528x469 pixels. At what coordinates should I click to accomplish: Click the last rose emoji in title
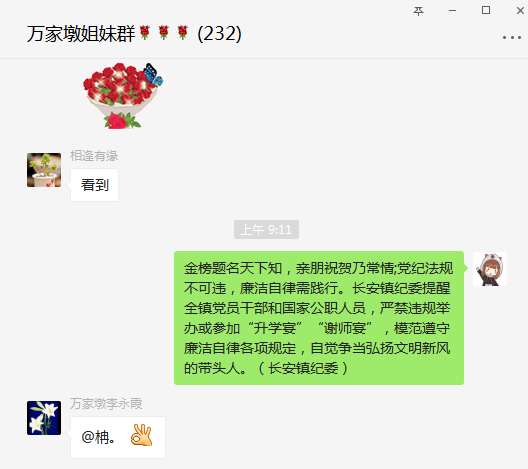183,33
